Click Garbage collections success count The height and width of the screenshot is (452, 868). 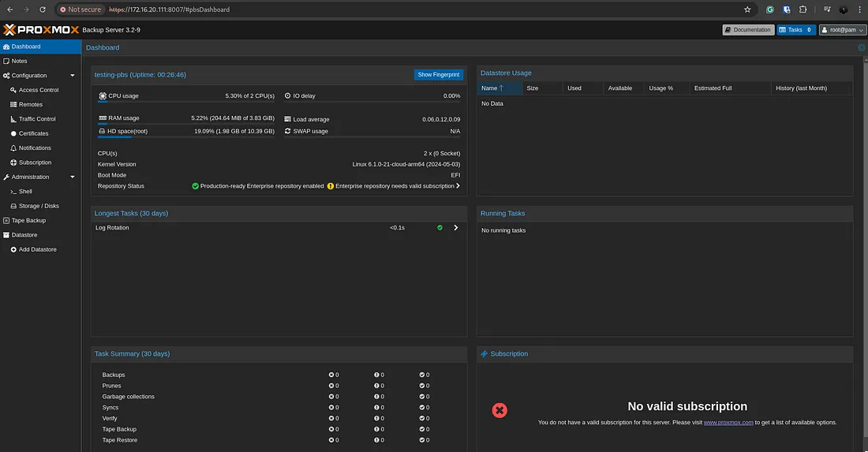[x=425, y=397]
